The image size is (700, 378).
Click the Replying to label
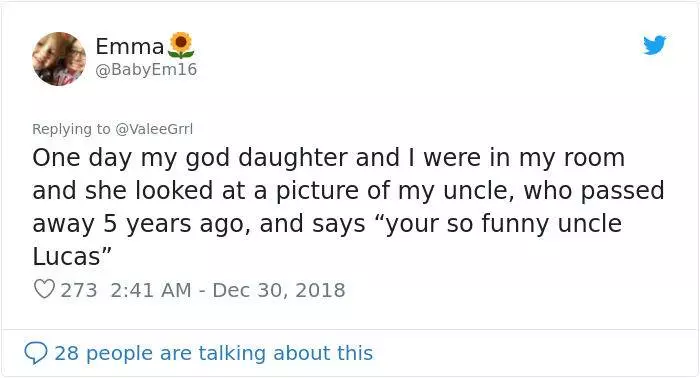pyautogui.click(x=71, y=129)
